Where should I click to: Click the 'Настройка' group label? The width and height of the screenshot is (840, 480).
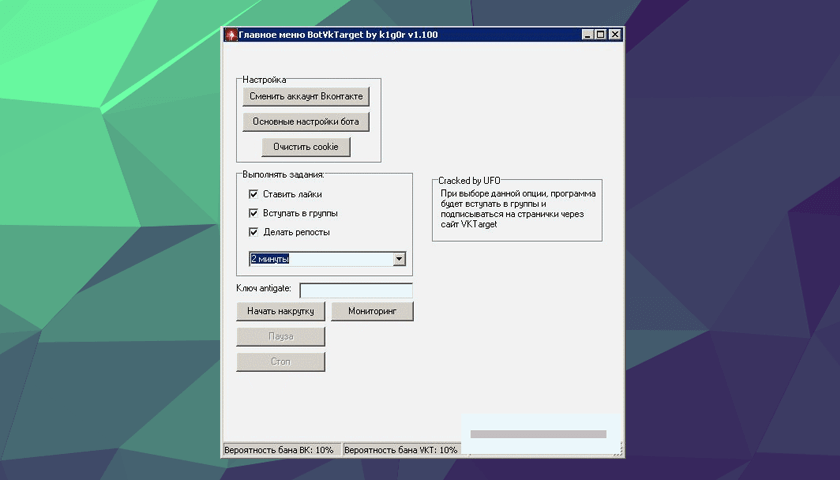coord(264,80)
